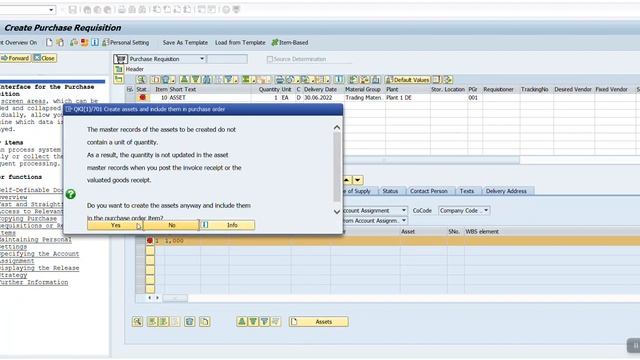The height and width of the screenshot is (360, 640).
Task: Choose Save As Template
Action: (x=185, y=42)
